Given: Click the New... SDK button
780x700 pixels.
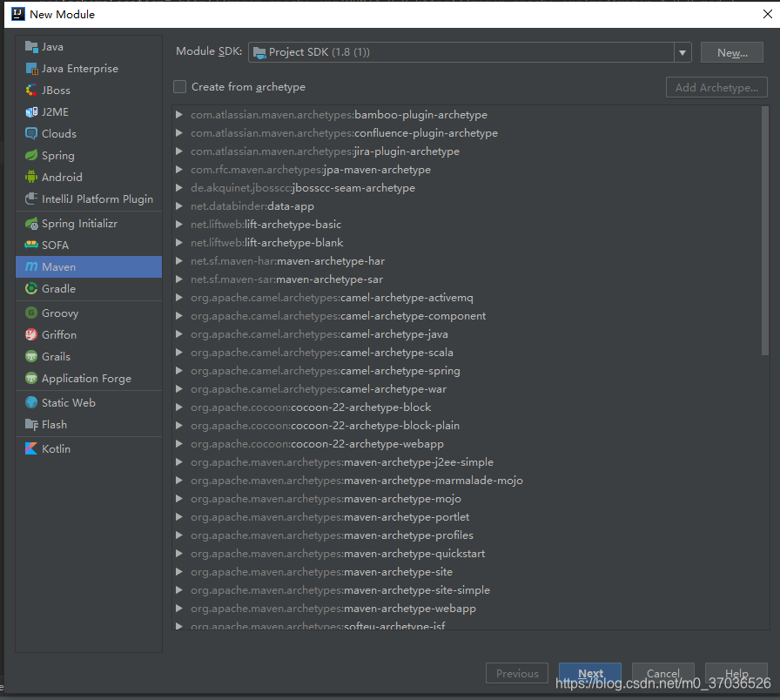Looking at the screenshot, I should pos(732,53).
